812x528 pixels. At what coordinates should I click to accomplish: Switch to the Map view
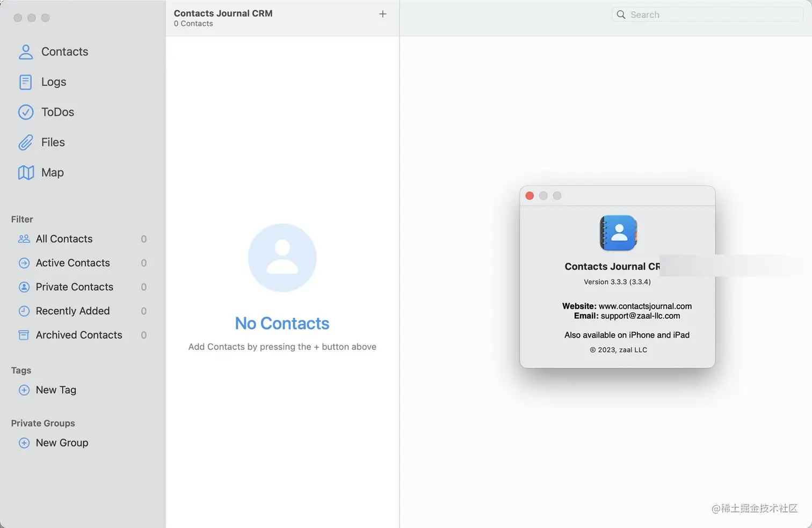click(53, 172)
